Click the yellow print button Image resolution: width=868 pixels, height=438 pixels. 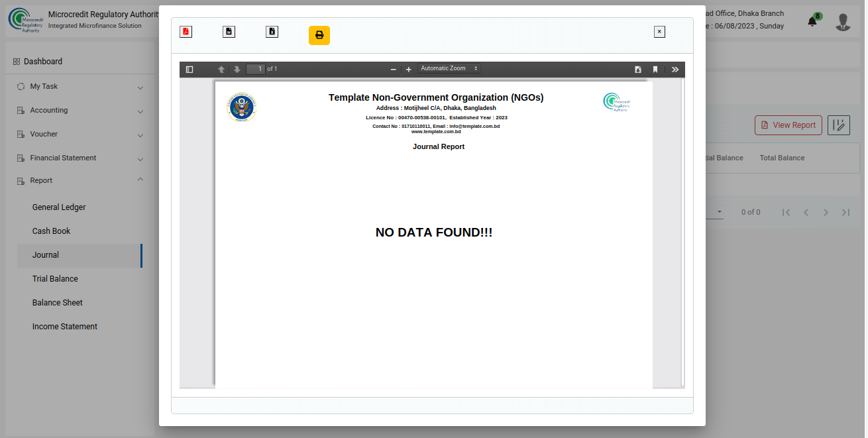point(319,35)
